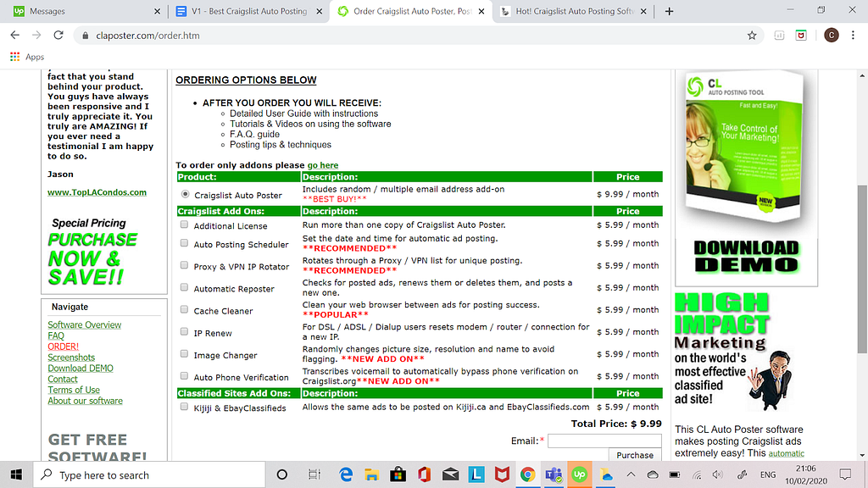Open Software Overview navigation link
Image resolution: width=868 pixels, height=488 pixels.
click(84, 324)
